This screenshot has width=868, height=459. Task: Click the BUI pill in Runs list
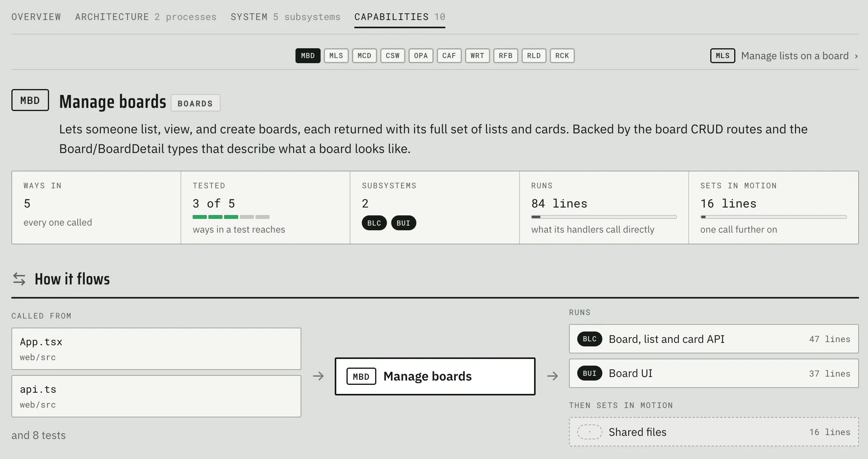[x=589, y=373]
